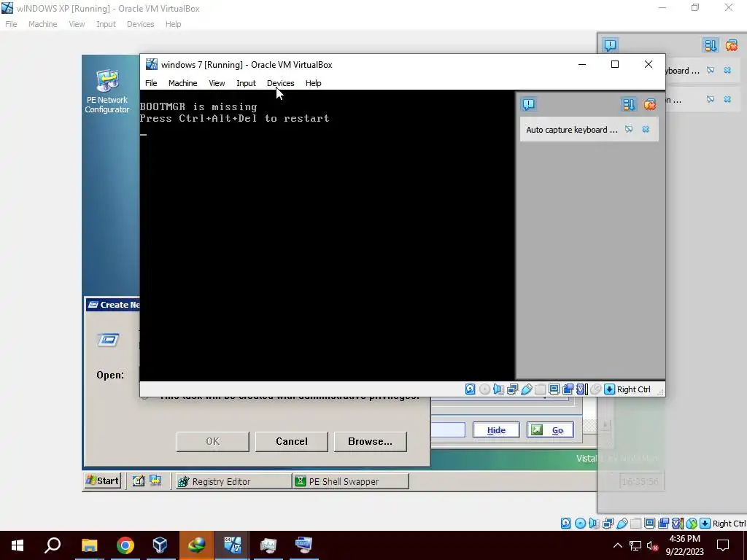Image resolution: width=747 pixels, height=560 pixels.
Task: Disable Auto capture keyboard message in windows 7 panel
Action: 629,130
